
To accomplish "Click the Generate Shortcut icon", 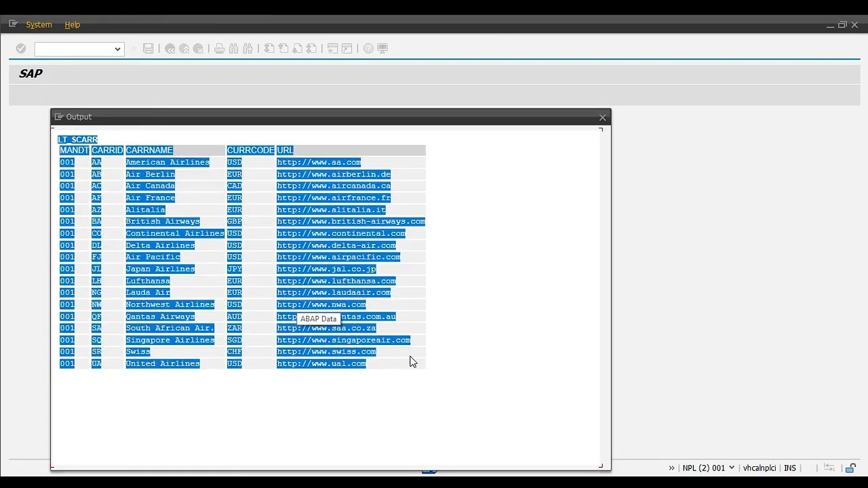I will point(347,49).
